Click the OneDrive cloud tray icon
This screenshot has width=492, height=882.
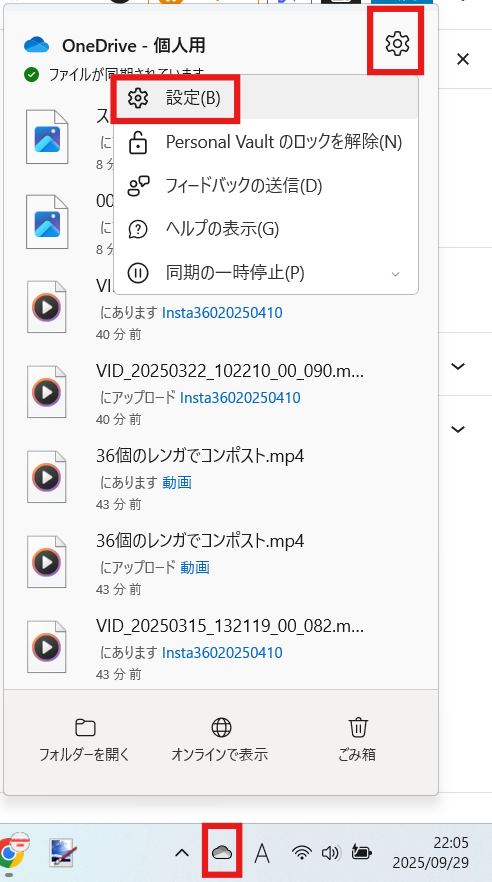[222, 853]
